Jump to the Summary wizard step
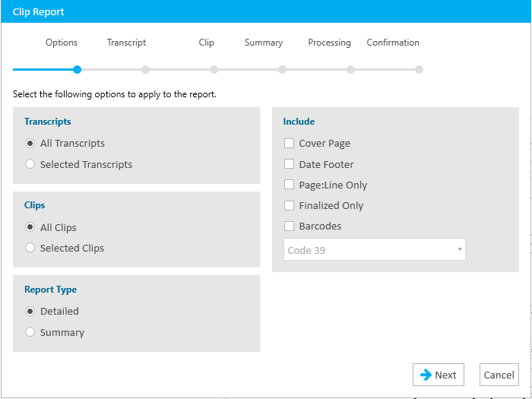Screen dimensions: 532x399 pyautogui.click(x=264, y=43)
